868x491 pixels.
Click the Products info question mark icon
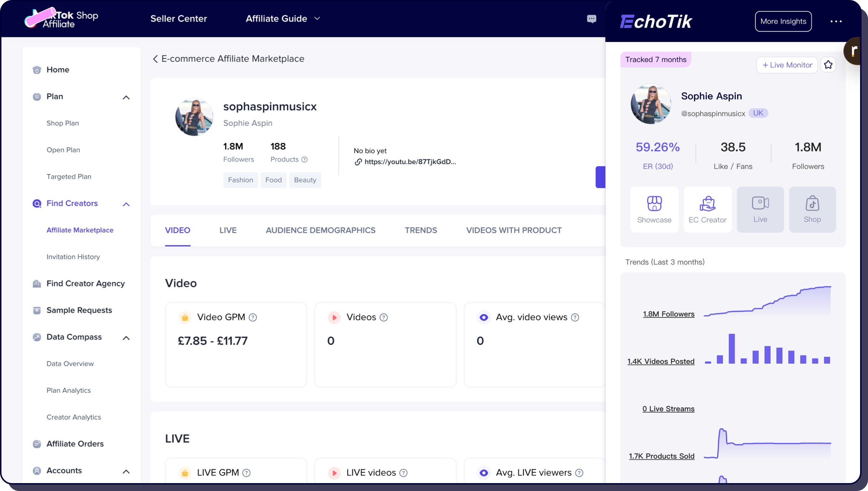304,159
